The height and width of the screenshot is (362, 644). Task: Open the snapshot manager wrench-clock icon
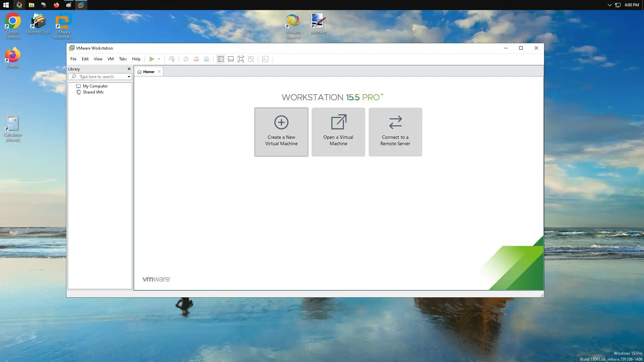[x=206, y=59]
